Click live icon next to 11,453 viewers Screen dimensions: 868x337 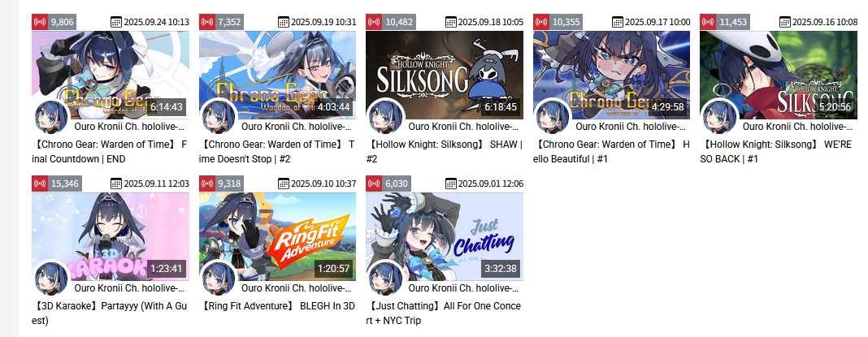pyautogui.click(x=708, y=22)
